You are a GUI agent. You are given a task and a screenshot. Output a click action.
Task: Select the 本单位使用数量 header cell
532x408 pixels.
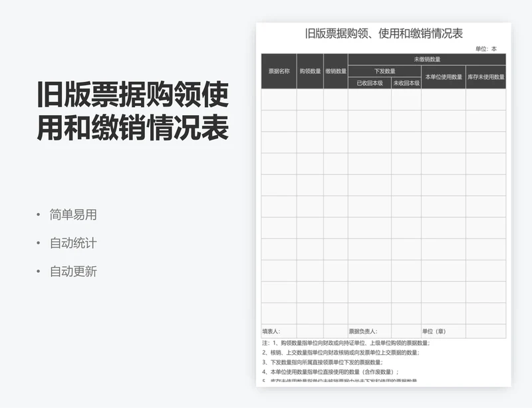tap(444, 77)
